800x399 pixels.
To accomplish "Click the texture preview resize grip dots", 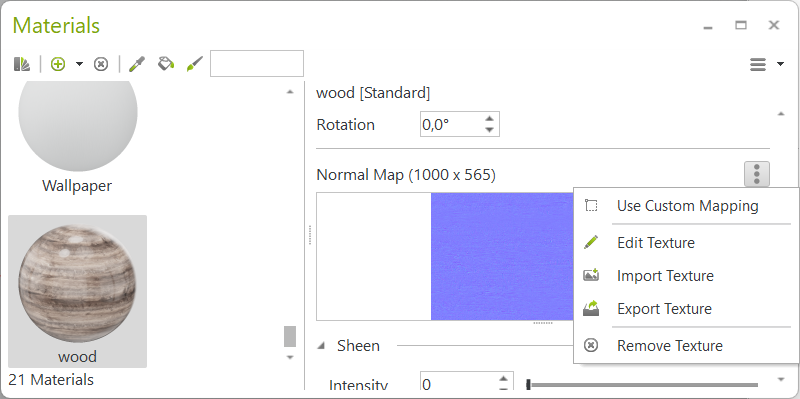I will (x=543, y=323).
